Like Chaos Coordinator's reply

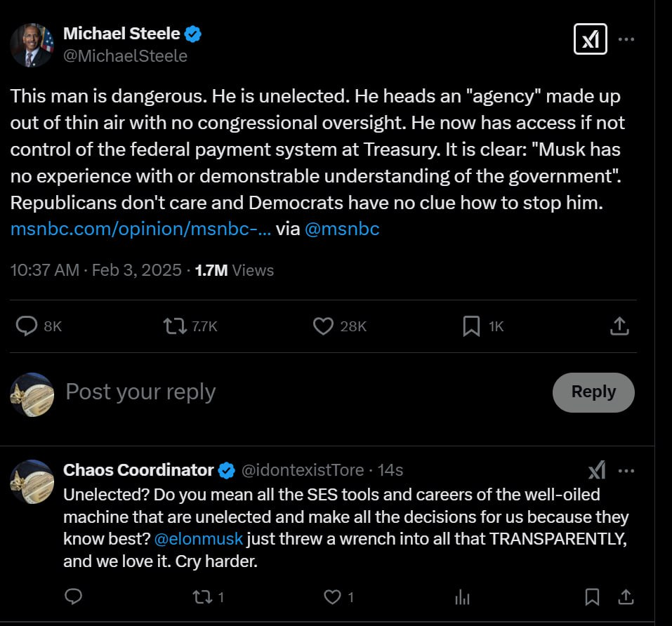[331, 597]
